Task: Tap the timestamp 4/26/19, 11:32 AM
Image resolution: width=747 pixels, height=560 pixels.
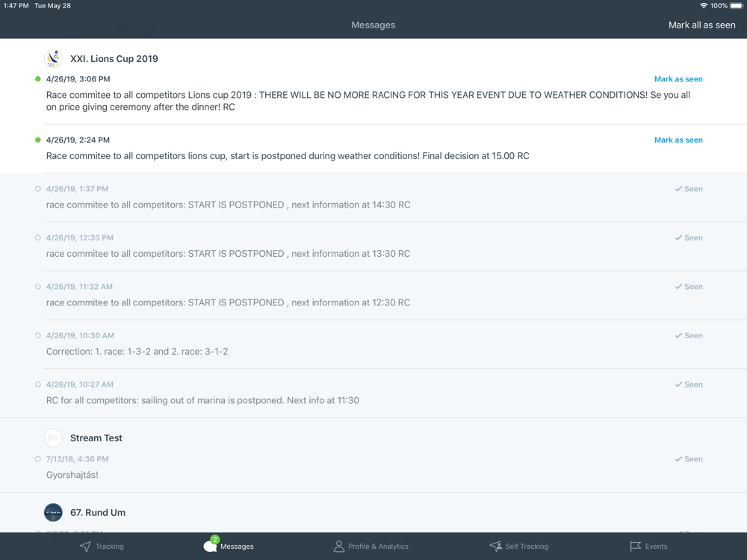Action: tap(80, 287)
